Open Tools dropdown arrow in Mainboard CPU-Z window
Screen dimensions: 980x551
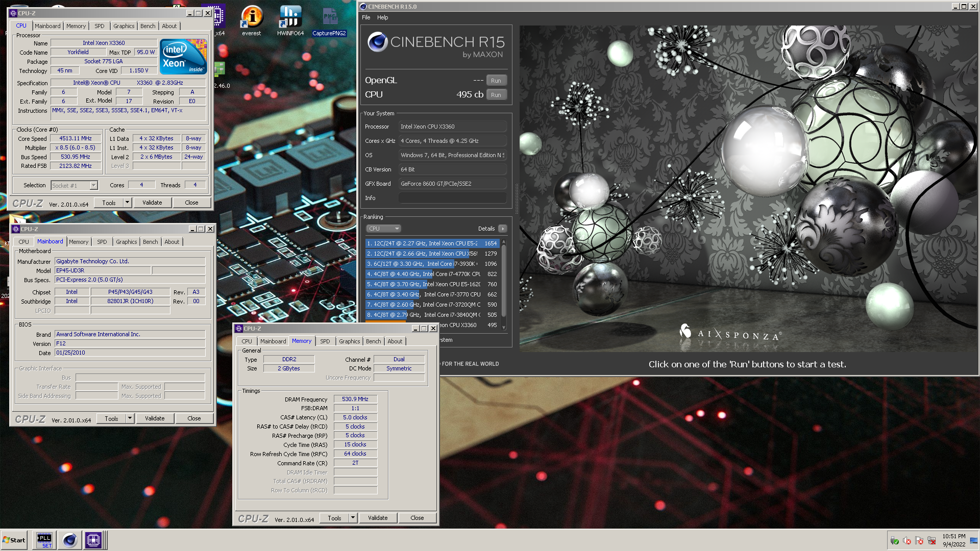[x=130, y=418]
